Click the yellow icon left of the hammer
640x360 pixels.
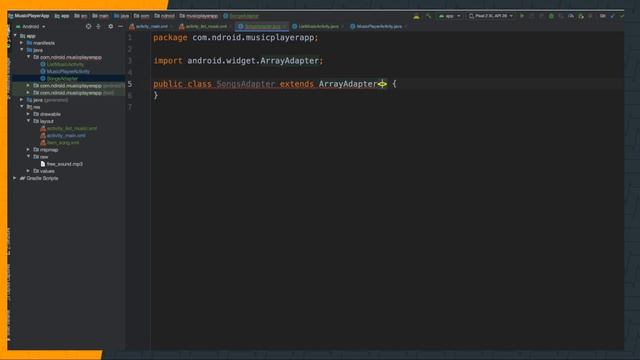[x=416, y=17]
